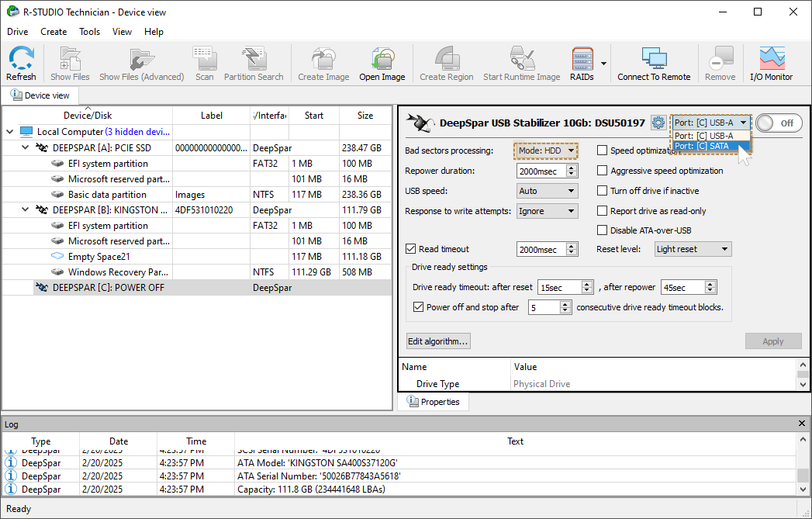Click DEEPSPAR [A] device icon
The height and width of the screenshot is (519, 812).
tap(42, 147)
